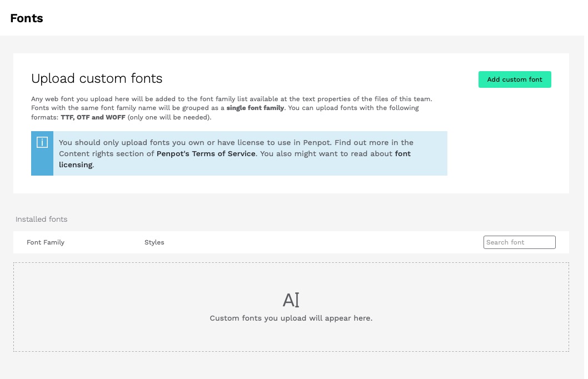Image resolution: width=588 pixels, height=379 pixels.
Task: Click the Add custom font button
Action: [514, 79]
